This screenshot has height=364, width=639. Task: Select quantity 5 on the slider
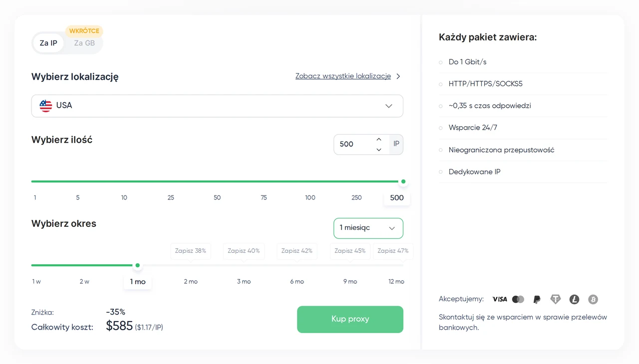click(x=78, y=197)
